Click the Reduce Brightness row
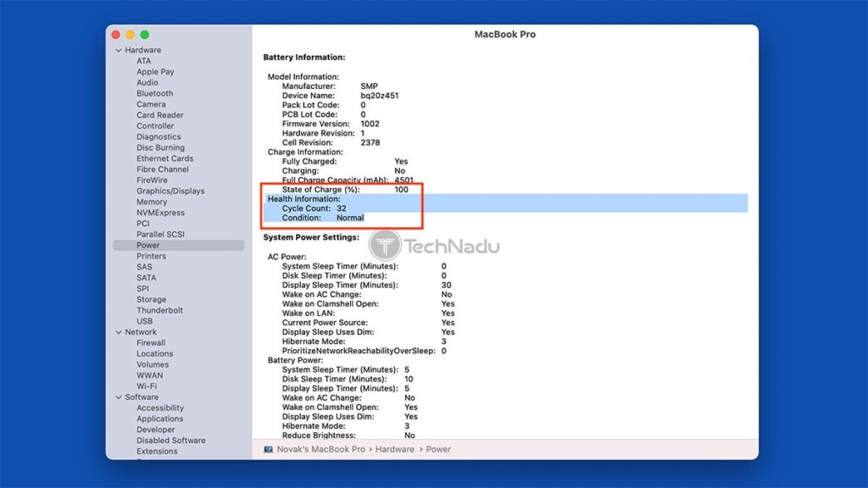The width and height of the screenshot is (868, 488). (348, 436)
